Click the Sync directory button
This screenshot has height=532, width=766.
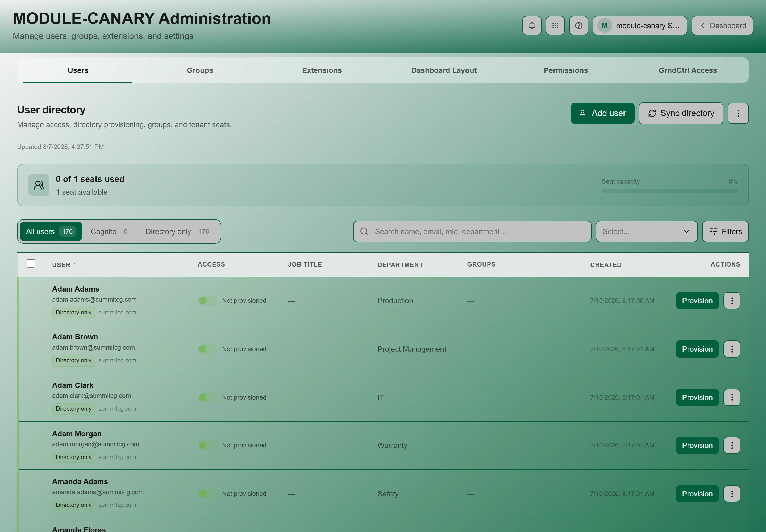pos(681,113)
